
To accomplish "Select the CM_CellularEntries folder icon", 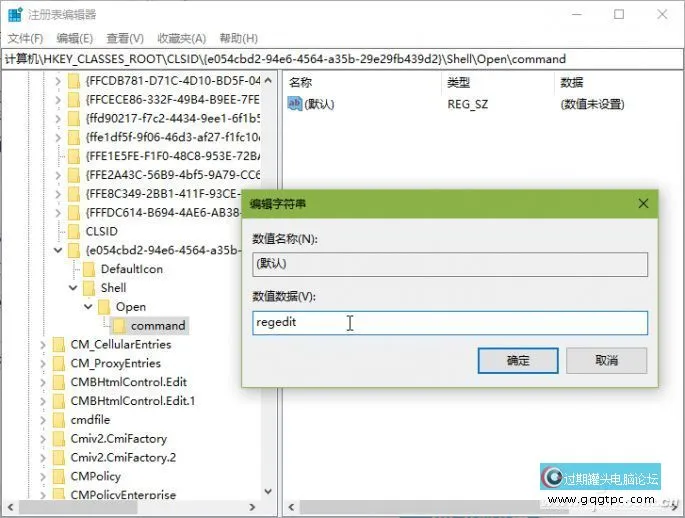I will pyautogui.click(x=59, y=345).
